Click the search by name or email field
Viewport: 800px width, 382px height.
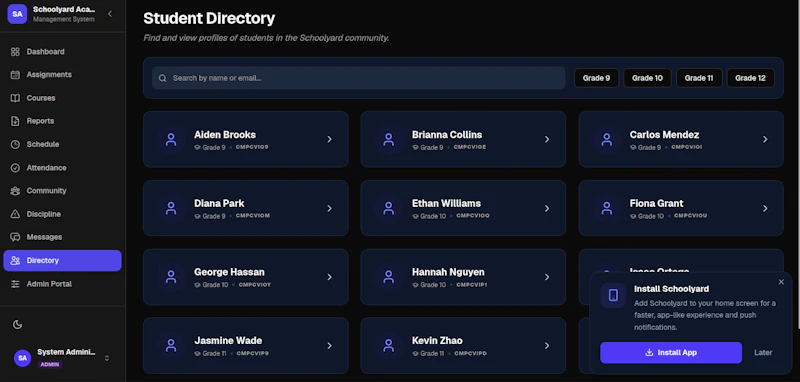[359, 78]
